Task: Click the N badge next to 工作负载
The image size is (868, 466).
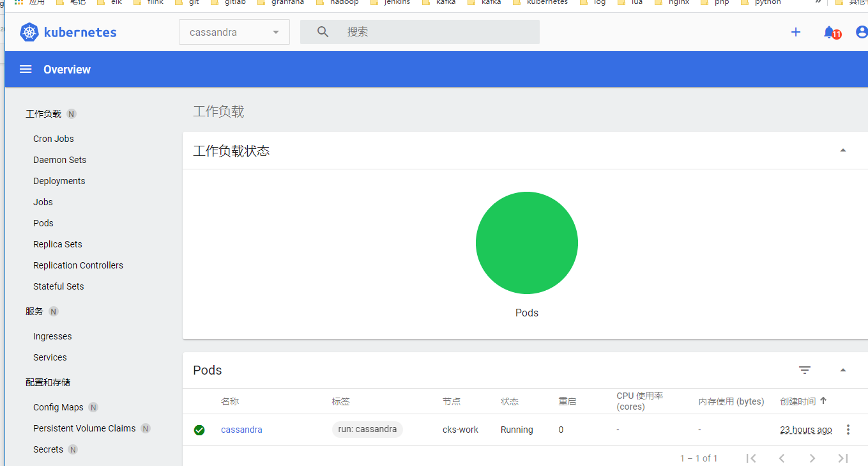Action: pyautogui.click(x=72, y=114)
